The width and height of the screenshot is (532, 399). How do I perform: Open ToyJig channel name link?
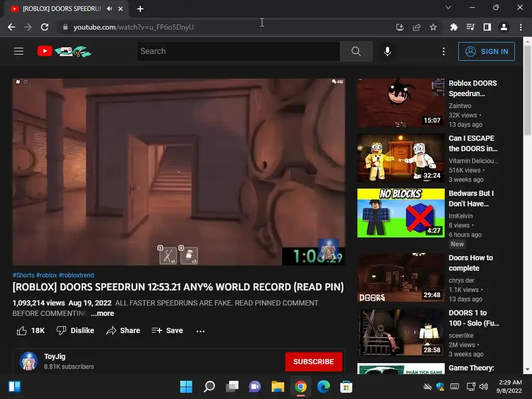[x=55, y=356]
